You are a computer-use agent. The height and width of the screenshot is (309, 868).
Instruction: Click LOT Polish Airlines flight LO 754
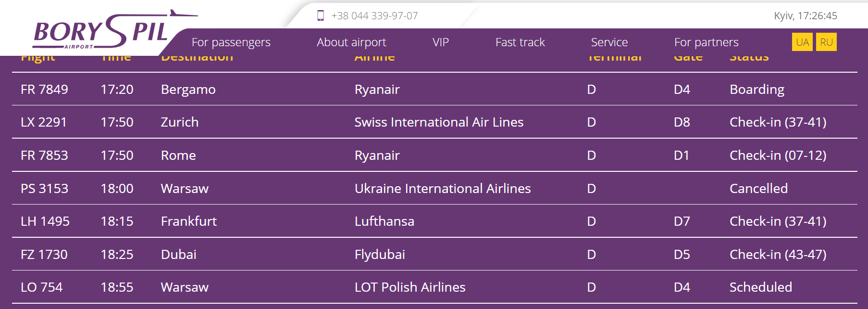[41, 287]
